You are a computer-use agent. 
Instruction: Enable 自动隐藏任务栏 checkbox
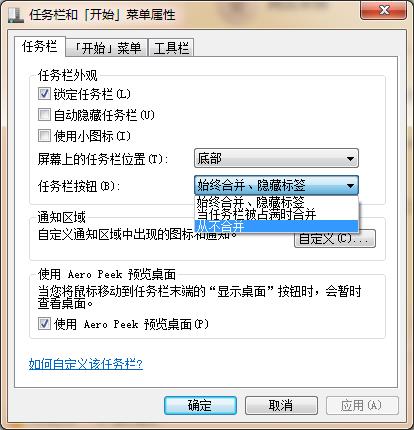[44, 115]
